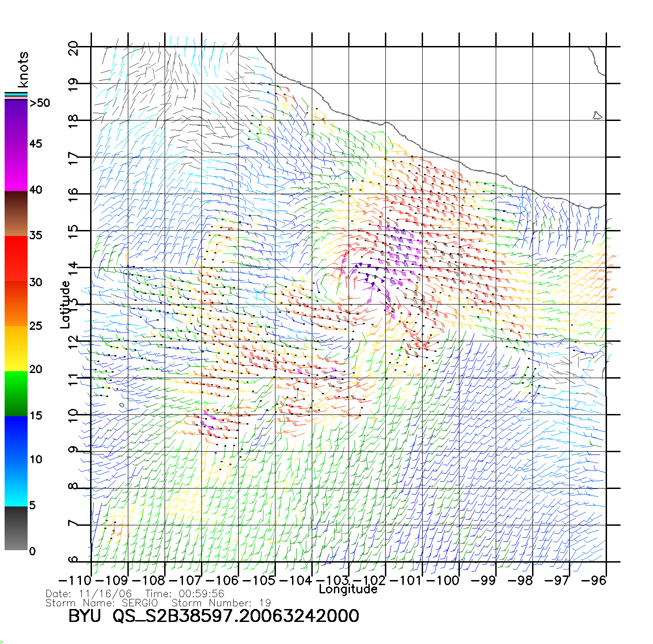
Task: Click the 'knots' legend title
Action: (23, 70)
